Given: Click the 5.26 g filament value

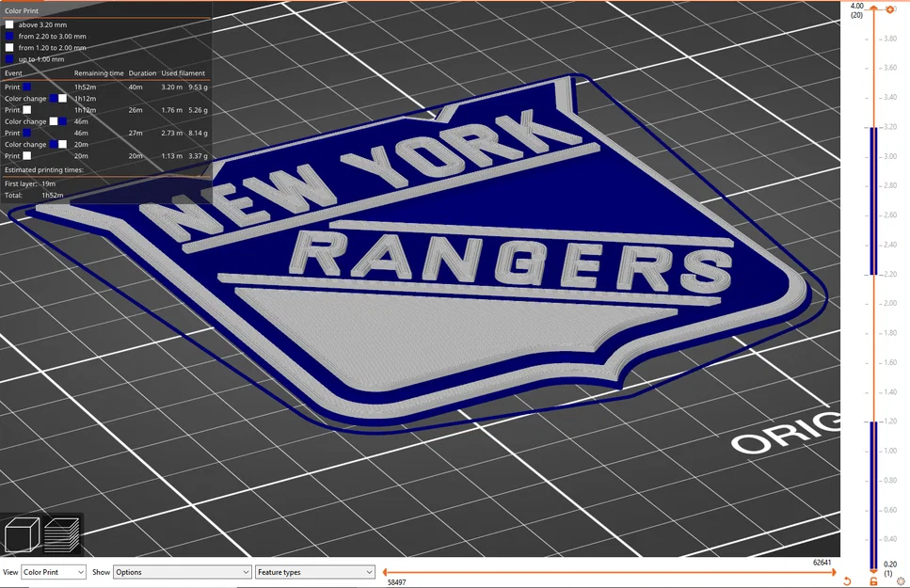Looking at the screenshot, I should point(198,110).
